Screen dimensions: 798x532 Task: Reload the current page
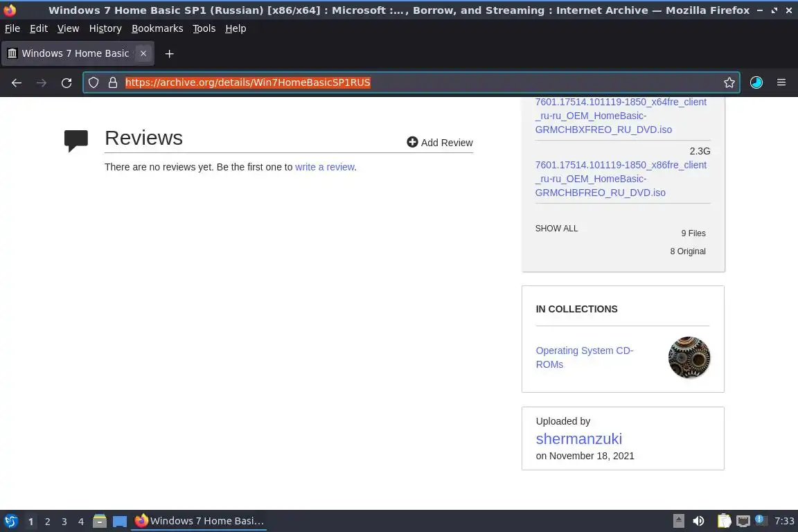click(x=66, y=82)
